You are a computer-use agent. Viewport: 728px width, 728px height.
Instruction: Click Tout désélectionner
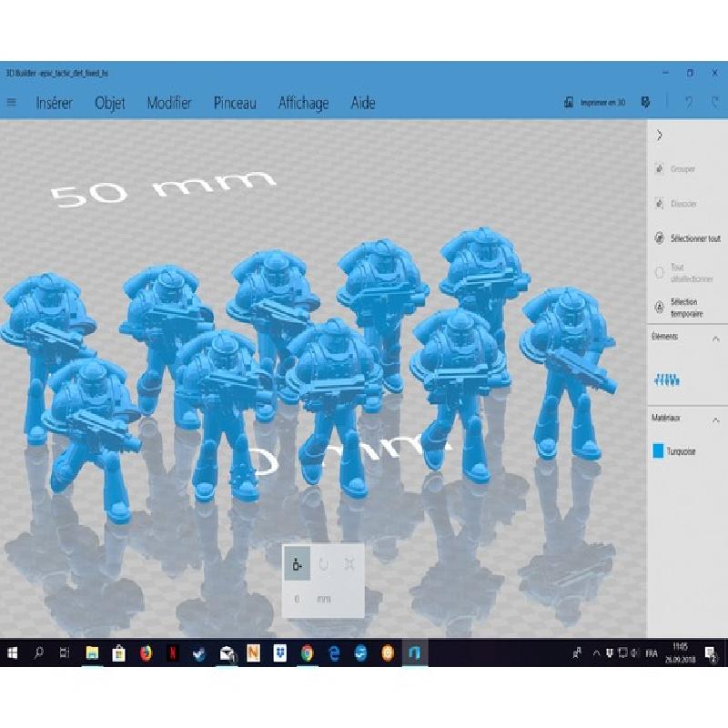[684, 273]
